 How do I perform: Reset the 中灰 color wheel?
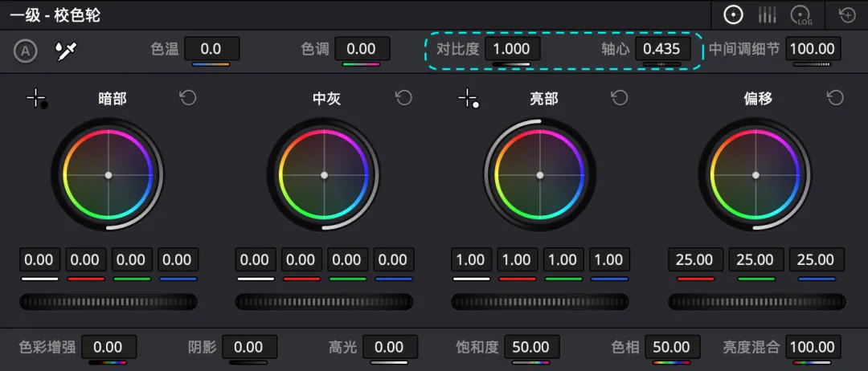[x=403, y=98]
